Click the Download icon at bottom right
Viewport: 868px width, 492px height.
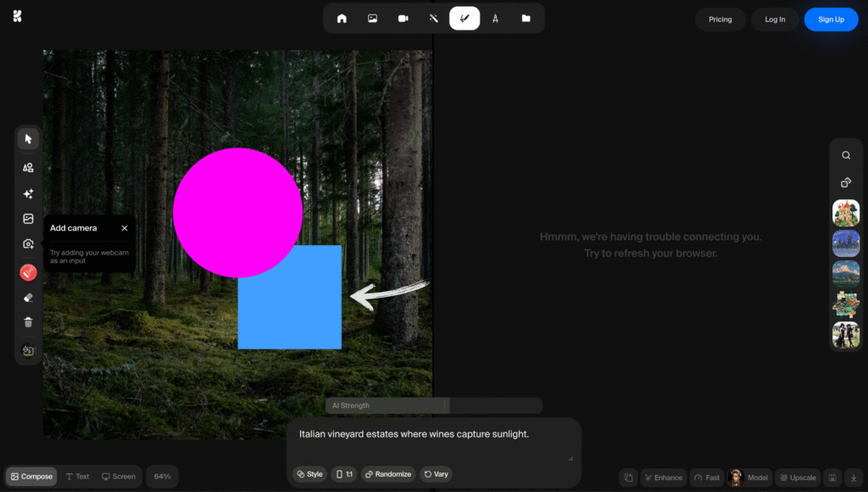coord(854,477)
